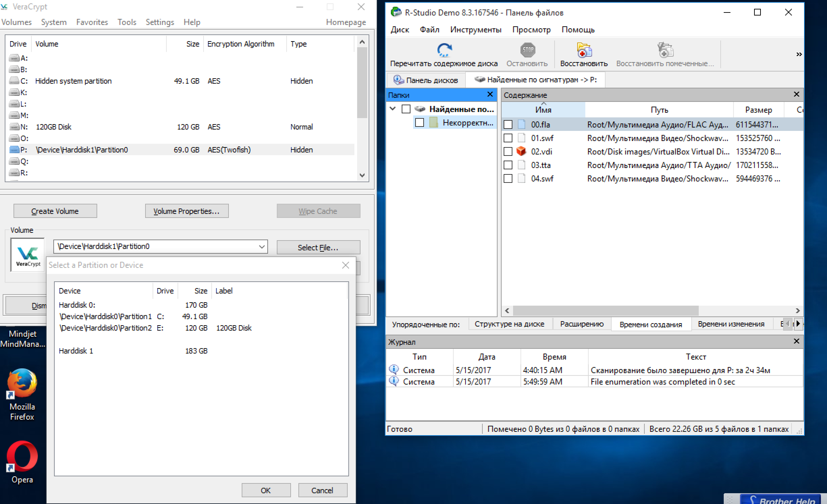The image size is (827, 504).
Task: Click the VeraCrypt logo in Volume section
Action: tap(28, 254)
